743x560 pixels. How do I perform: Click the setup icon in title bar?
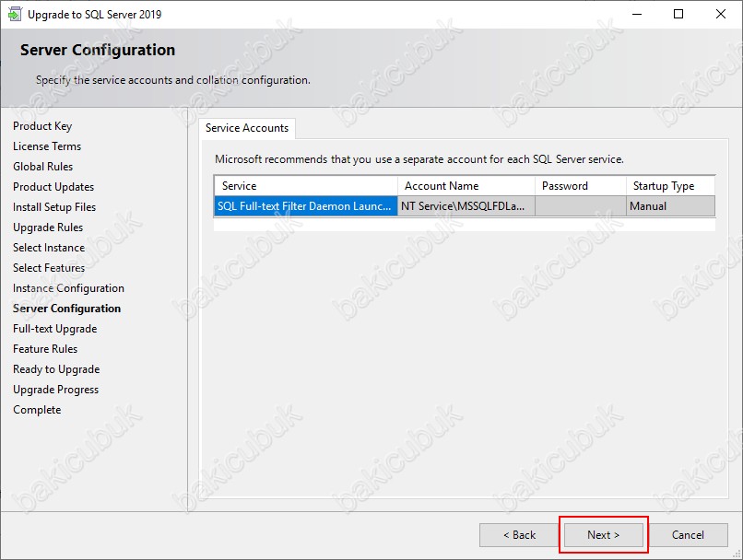[14, 14]
